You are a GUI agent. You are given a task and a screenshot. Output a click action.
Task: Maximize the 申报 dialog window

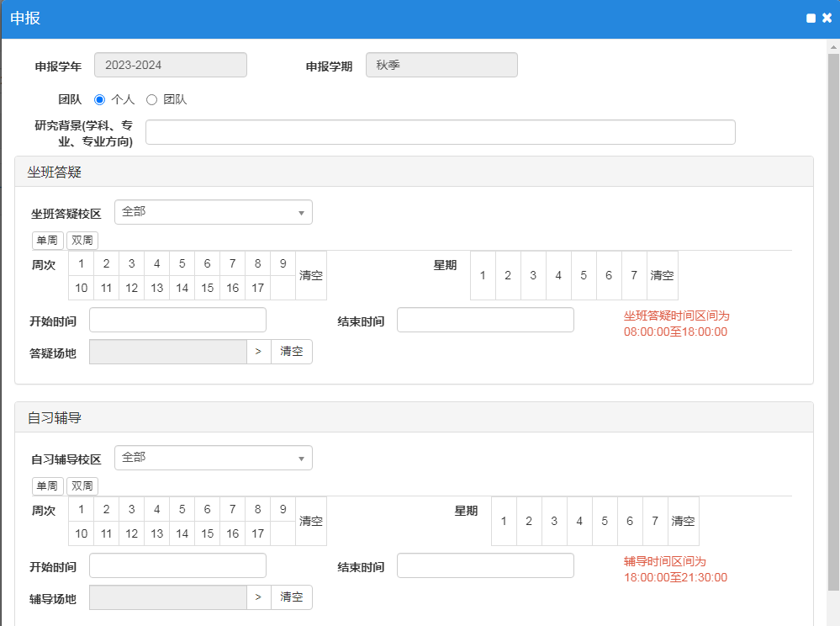(811, 19)
